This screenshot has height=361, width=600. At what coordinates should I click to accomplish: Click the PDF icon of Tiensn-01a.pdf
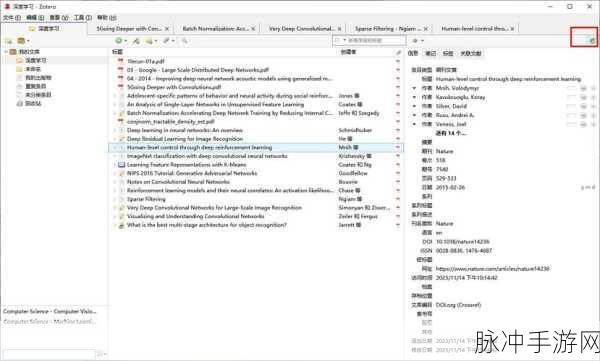coord(121,61)
